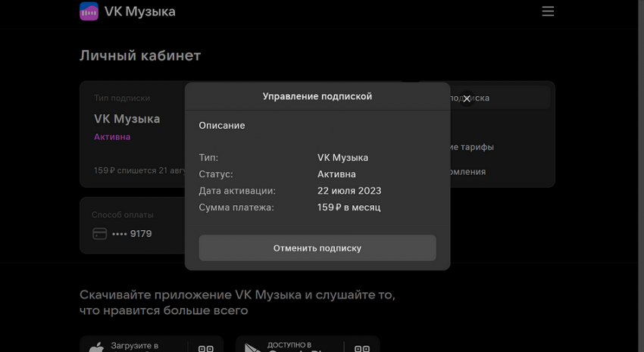Show the QR code for App Store
The width and height of the screenshot is (644, 352).
click(x=205, y=347)
